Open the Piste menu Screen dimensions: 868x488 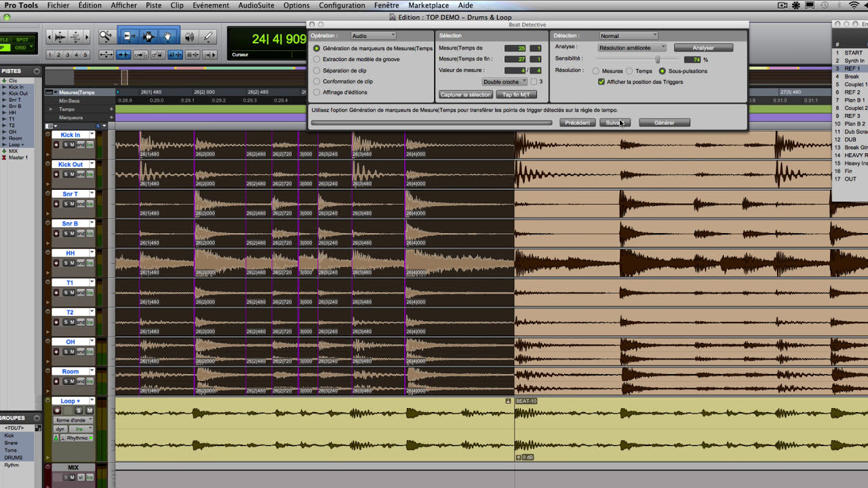pyautogui.click(x=153, y=5)
